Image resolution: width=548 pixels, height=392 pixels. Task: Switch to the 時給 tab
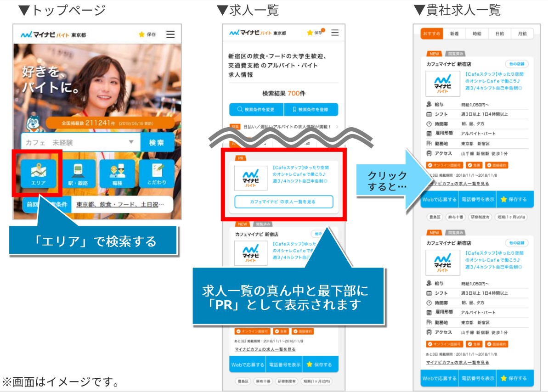pos(477,34)
